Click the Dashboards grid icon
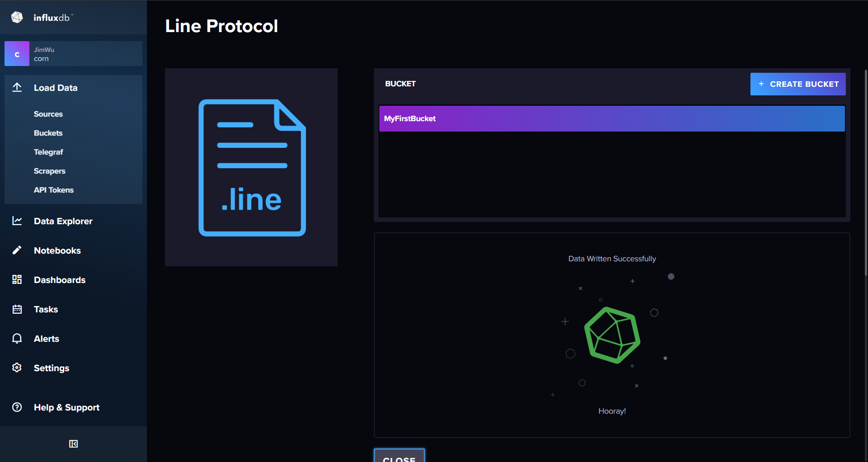868x462 pixels. (x=17, y=279)
